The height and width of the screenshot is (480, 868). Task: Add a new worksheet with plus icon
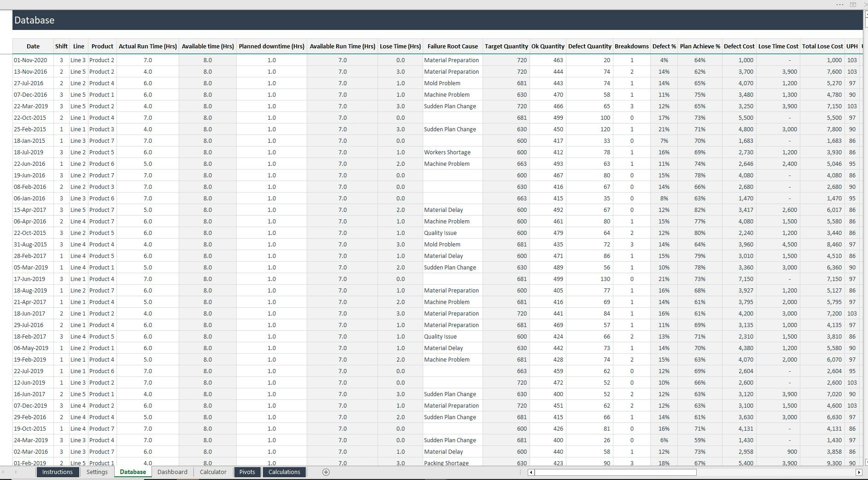coord(326,472)
